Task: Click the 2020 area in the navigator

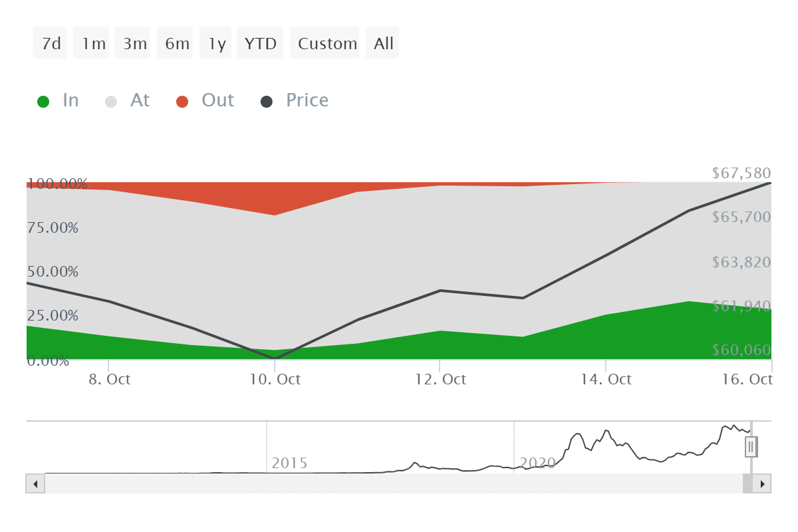Action: [537, 463]
